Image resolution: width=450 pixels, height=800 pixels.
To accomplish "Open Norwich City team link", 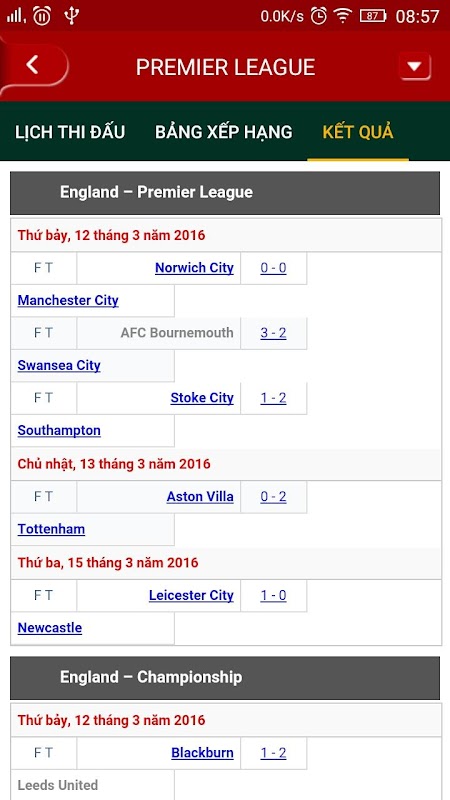I will (x=194, y=268).
